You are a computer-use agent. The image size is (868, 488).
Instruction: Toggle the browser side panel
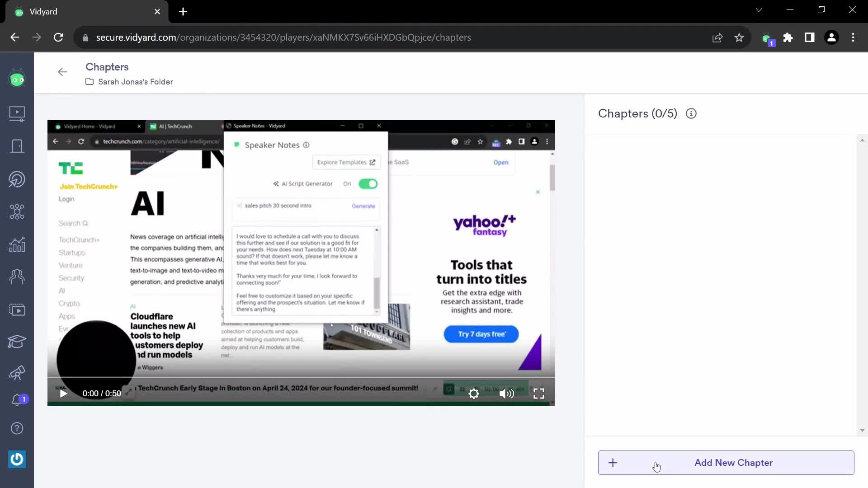point(810,38)
